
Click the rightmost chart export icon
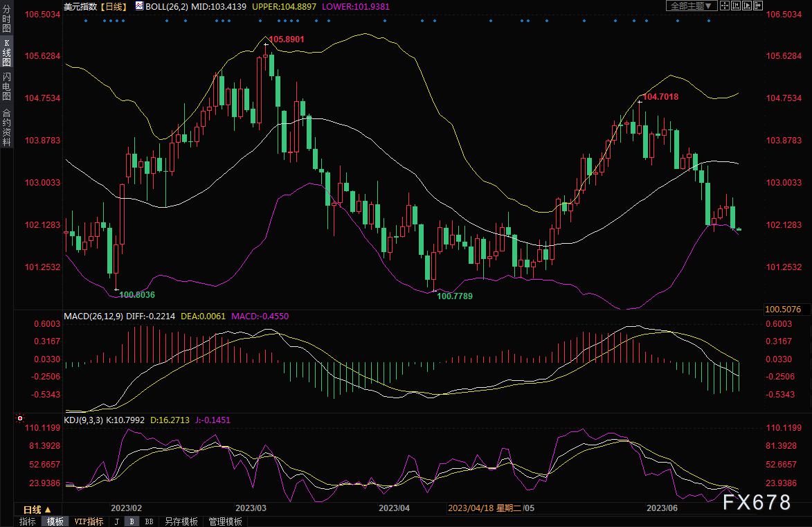tap(759, 6)
